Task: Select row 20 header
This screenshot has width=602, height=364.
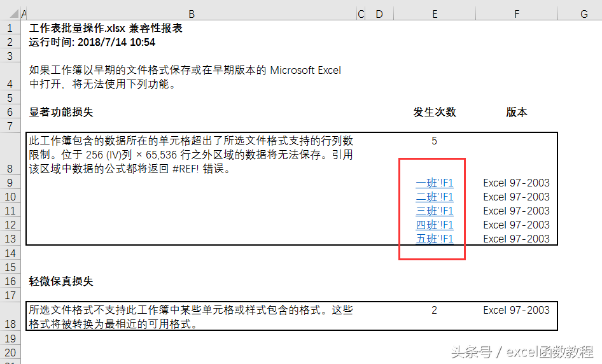Action: point(10,353)
